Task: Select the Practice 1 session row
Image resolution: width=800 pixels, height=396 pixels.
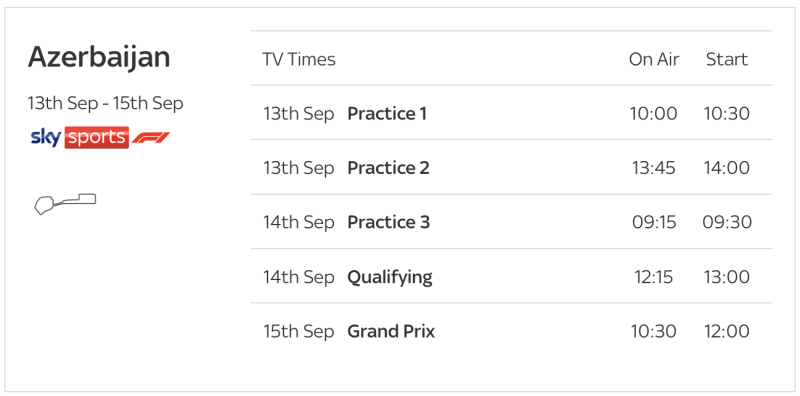Action: coord(511,112)
